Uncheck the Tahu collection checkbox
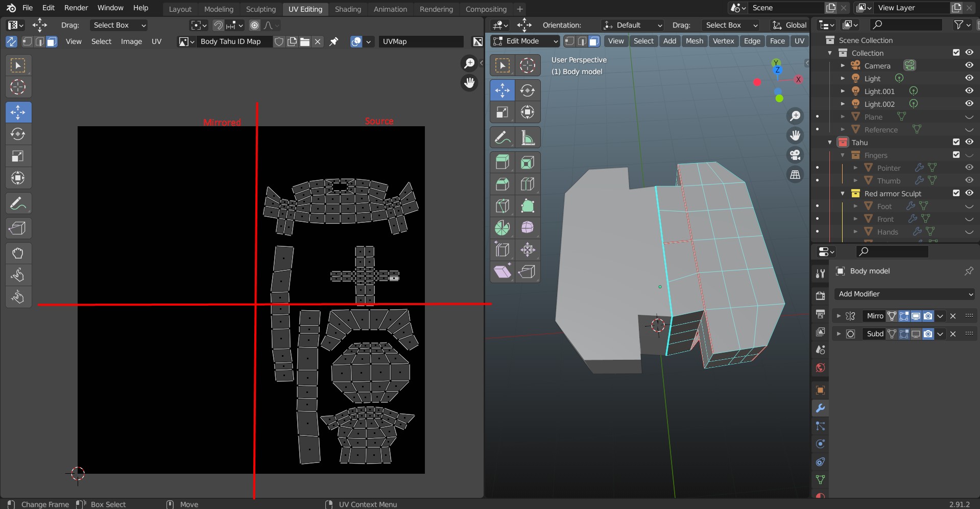Viewport: 980px width, 509px height. 956,142
